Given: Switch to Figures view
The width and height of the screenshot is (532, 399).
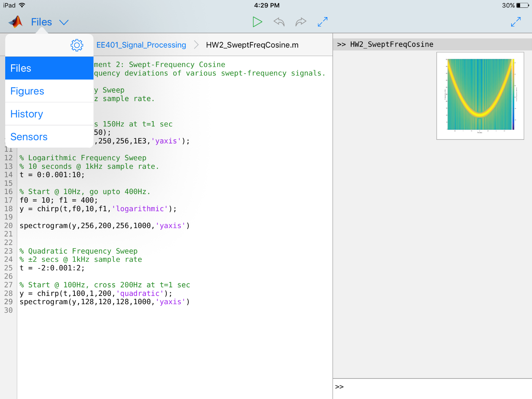Looking at the screenshot, I should click(x=49, y=91).
